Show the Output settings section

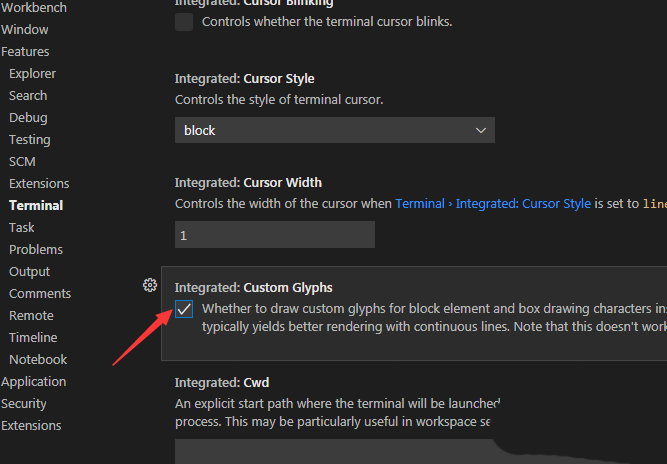click(30, 272)
